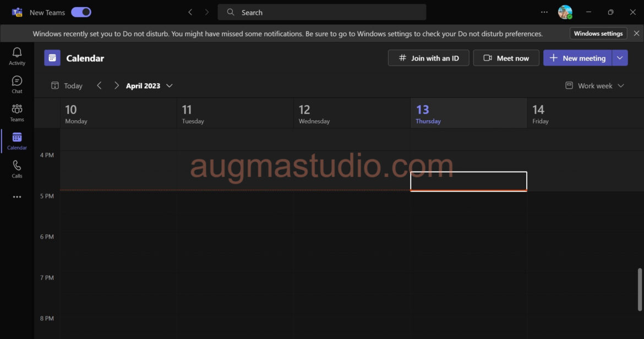
Task: Expand the New meeting dropdown arrow
Action: [620, 57]
